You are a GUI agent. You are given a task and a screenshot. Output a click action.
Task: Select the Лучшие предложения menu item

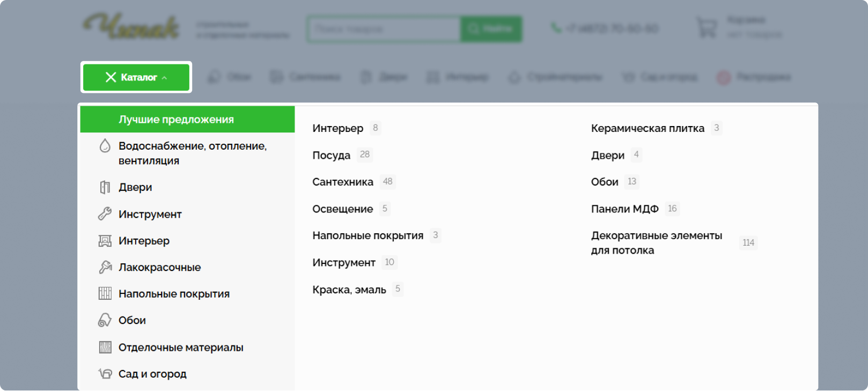[x=187, y=119]
